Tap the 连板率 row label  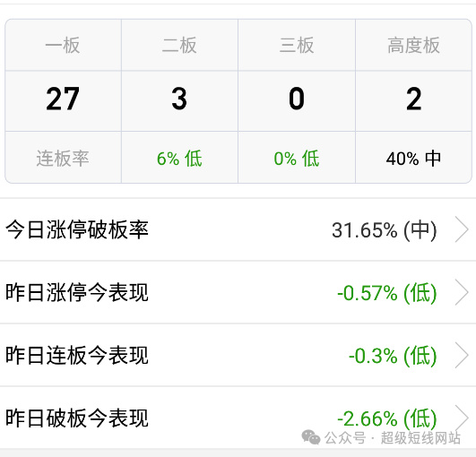point(63,159)
